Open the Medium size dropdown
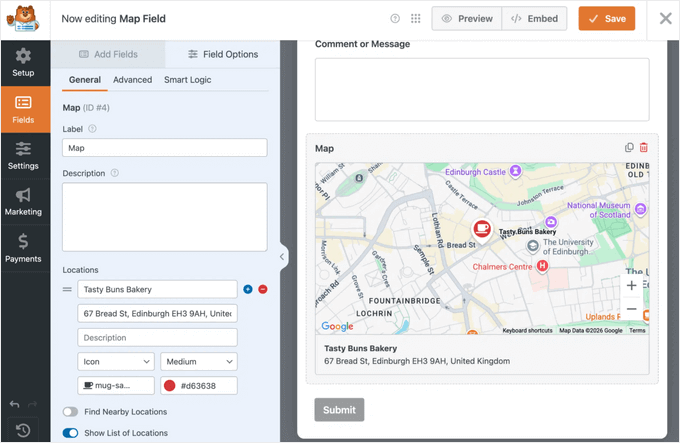 (198, 362)
